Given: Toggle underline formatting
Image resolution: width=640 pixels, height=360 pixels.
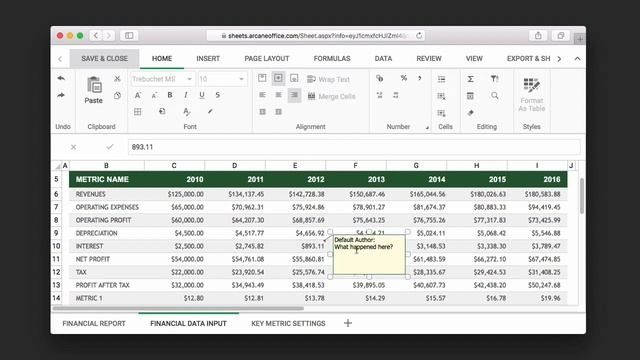Looking at the screenshot, I should (202, 95).
